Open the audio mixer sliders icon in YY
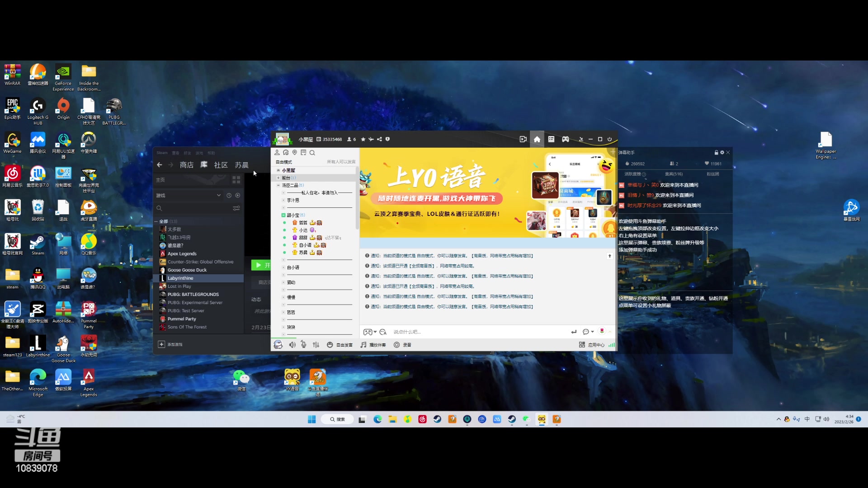 (x=316, y=345)
